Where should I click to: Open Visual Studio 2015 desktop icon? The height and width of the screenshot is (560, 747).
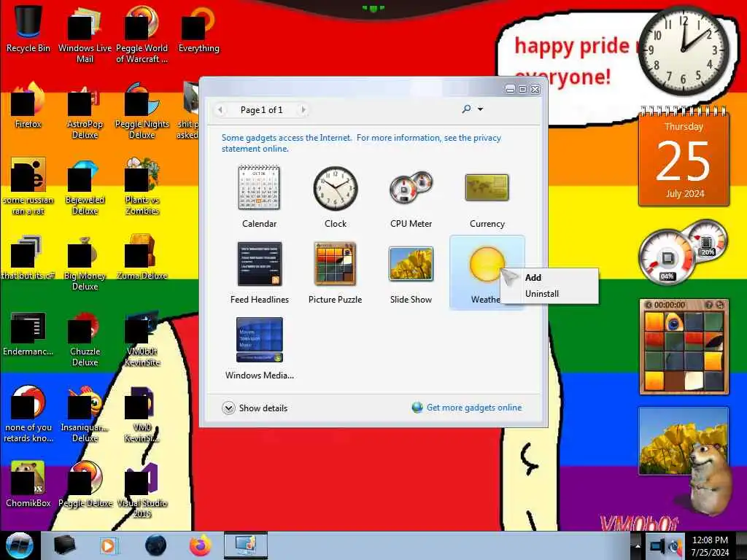[x=142, y=490]
